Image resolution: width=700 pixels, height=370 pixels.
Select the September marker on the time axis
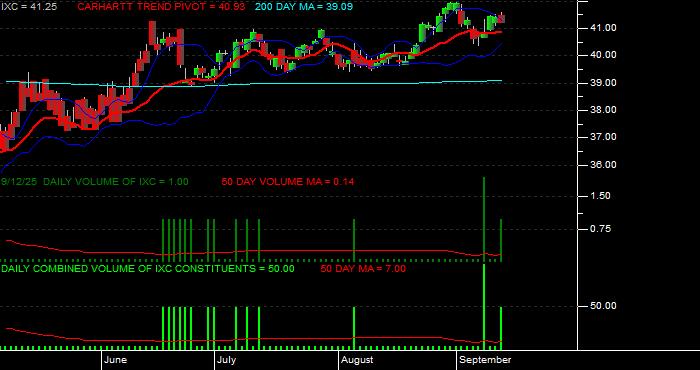pyautogui.click(x=485, y=360)
